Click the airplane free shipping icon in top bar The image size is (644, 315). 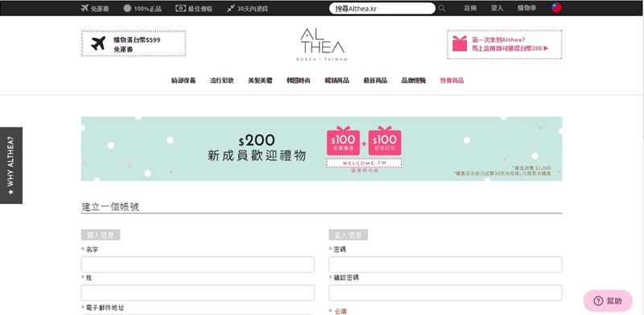coord(85,8)
